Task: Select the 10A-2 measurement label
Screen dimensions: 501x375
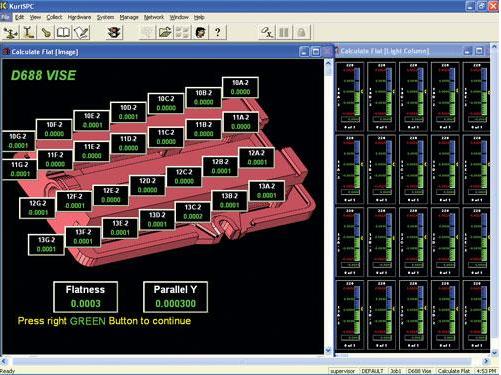Action: [240, 87]
